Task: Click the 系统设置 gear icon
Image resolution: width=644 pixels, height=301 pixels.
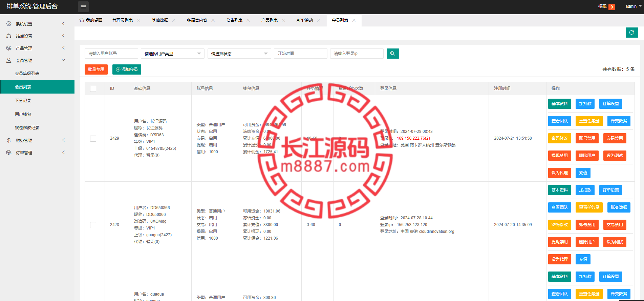Action: (9, 24)
